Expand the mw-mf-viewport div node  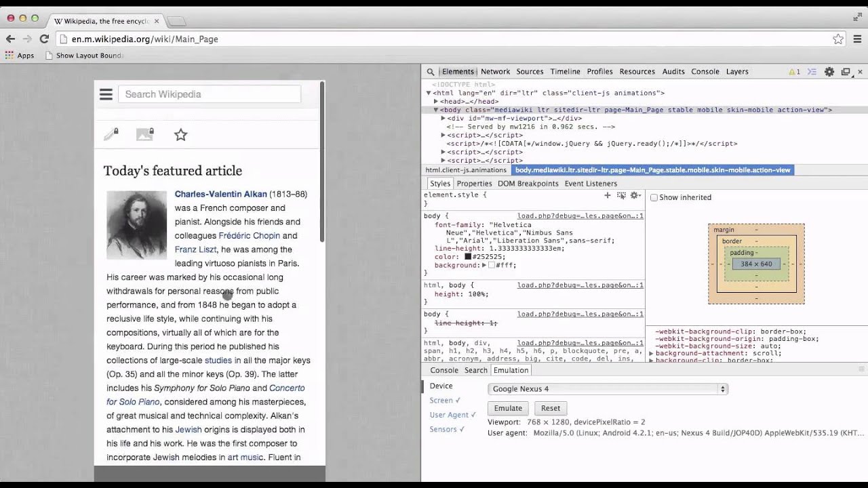point(443,119)
